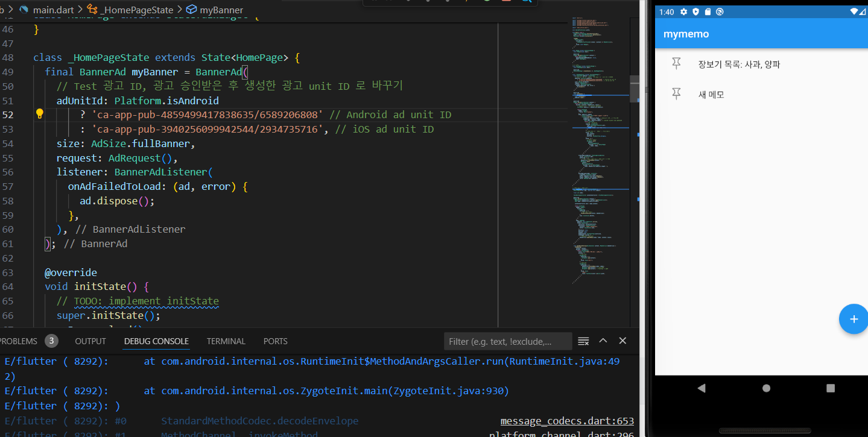Tap the Android recents square button

coord(831,388)
